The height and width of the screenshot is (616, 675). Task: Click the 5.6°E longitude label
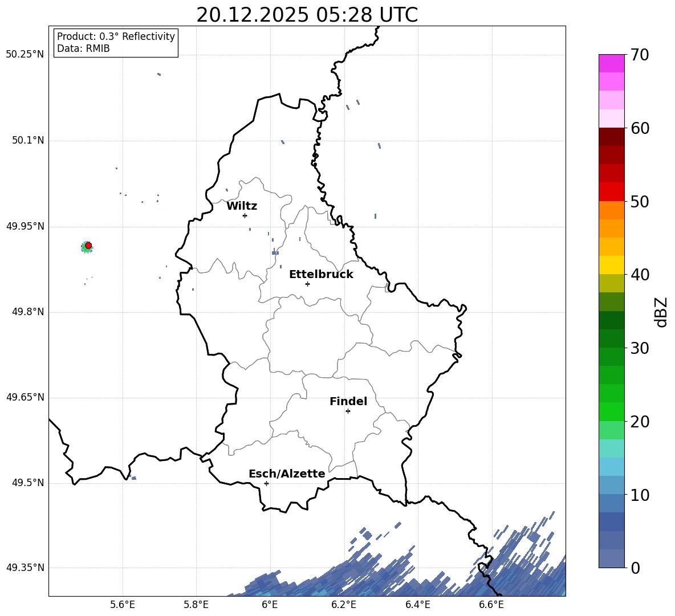(x=123, y=605)
